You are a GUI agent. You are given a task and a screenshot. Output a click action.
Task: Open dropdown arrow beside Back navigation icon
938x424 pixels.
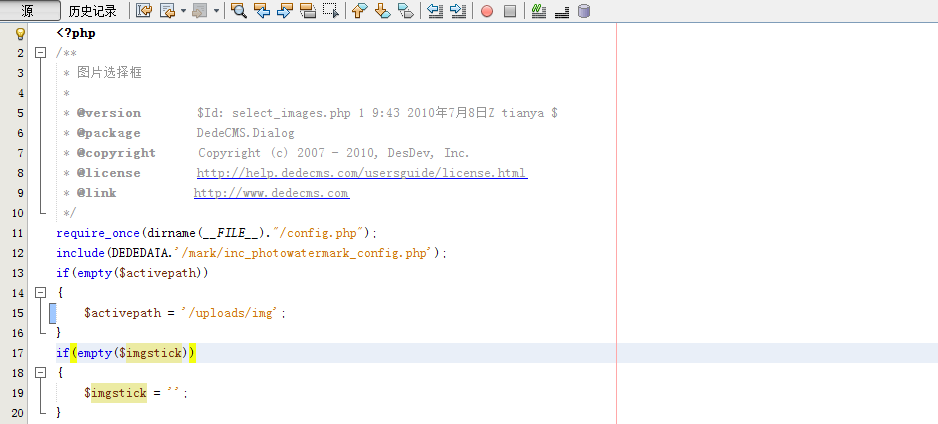(x=183, y=12)
